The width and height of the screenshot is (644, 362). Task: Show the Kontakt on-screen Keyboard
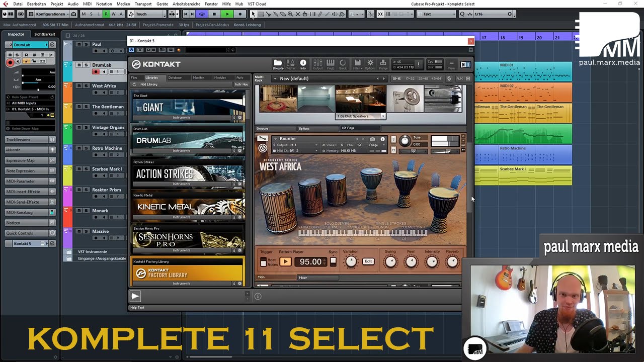pos(331,64)
